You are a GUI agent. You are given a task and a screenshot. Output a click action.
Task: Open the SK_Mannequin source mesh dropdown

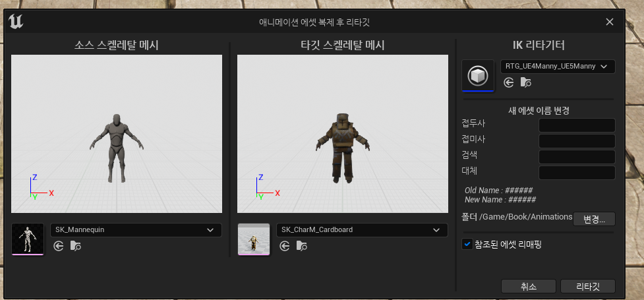click(136, 230)
